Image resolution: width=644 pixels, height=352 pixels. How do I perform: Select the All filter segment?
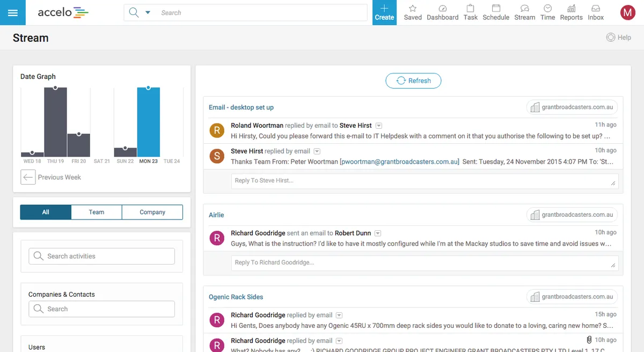(46, 212)
